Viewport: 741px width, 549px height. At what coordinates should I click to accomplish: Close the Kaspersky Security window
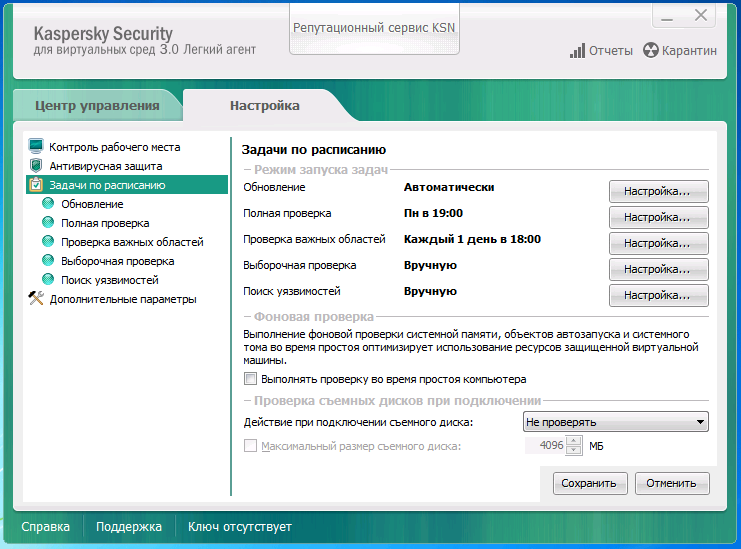(x=700, y=16)
